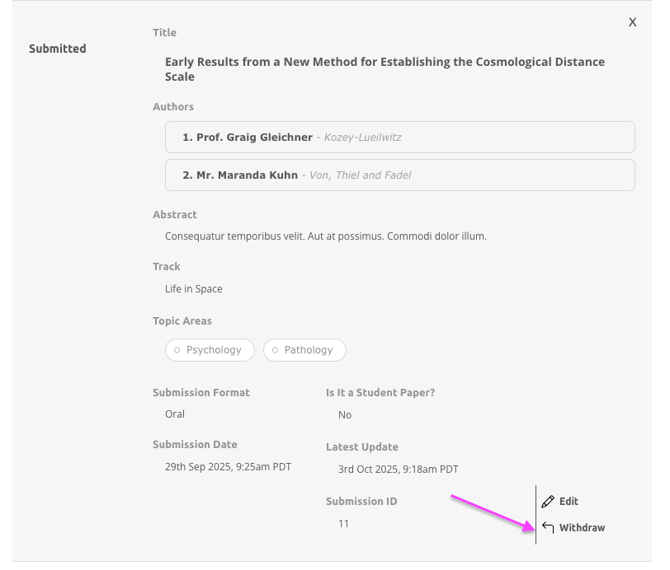Close the submission details with X

pyautogui.click(x=632, y=22)
